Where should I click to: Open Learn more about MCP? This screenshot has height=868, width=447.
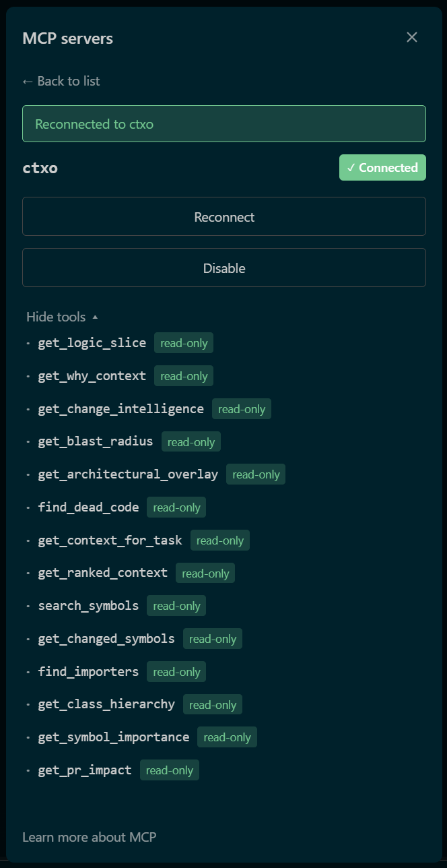tap(90, 837)
